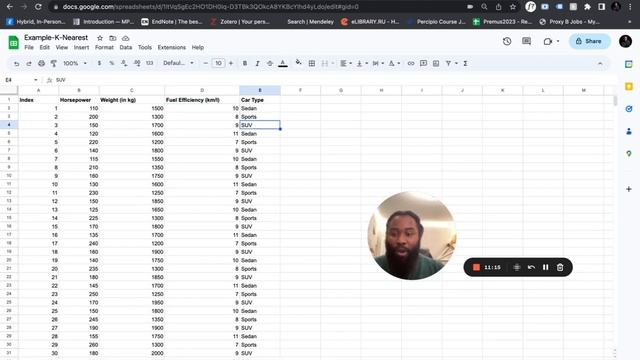The image size is (640, 360).
Task: Toggle strikethrough formatting
Action: click(270, 64)
